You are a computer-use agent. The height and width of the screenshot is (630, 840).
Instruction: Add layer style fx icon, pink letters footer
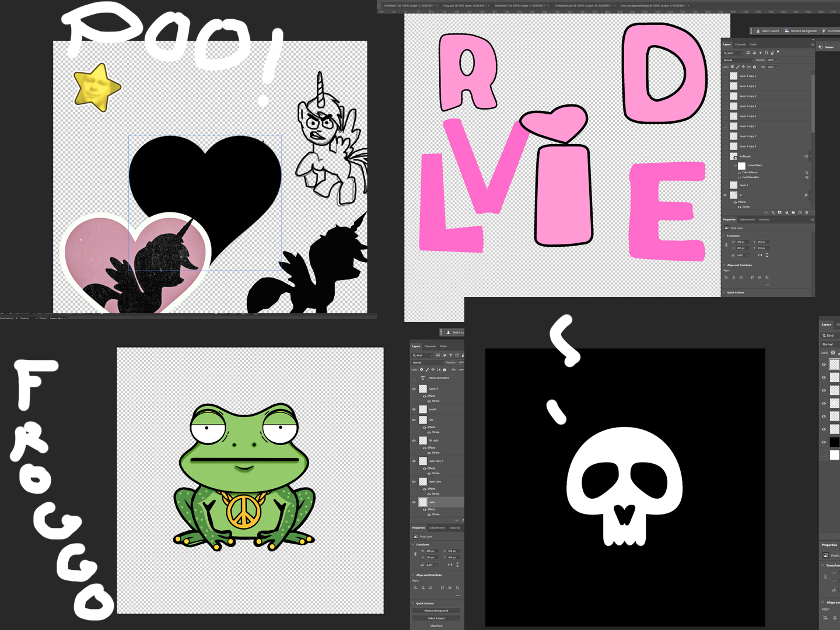773,212
